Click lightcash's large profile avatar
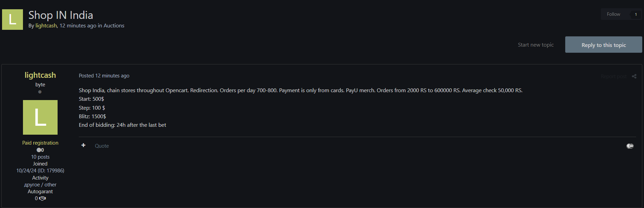 point(40,117)
